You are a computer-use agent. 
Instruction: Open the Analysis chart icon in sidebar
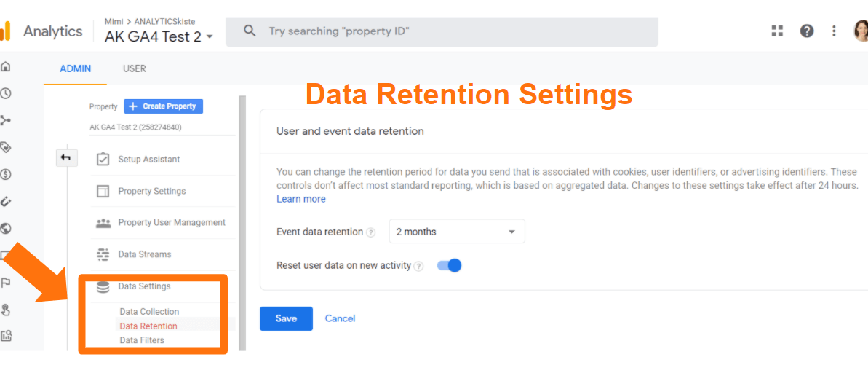click(x=6, y=336)
